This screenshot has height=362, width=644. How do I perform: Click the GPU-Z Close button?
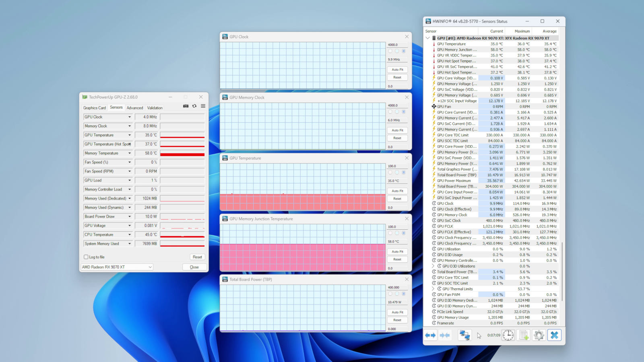[194, 267]
